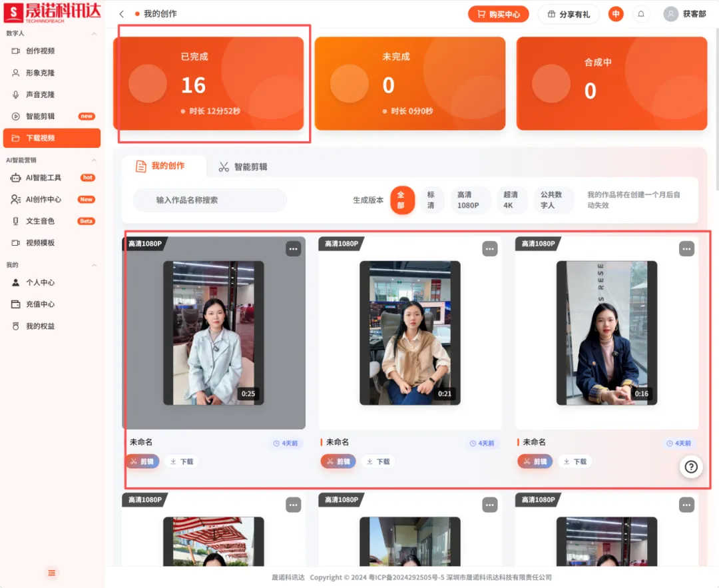
Task: Switch to the 智能剪辑 tab
Action: [x=243, y=167]
